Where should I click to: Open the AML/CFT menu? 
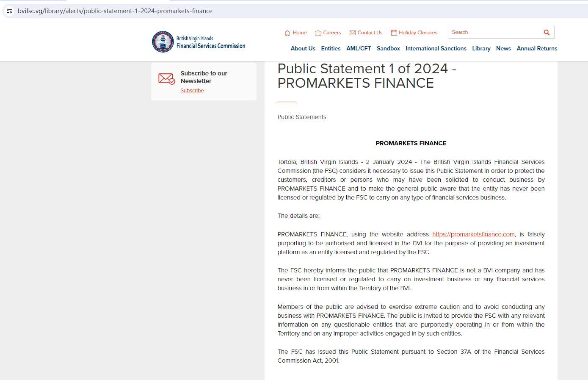(x=359, y=48)
